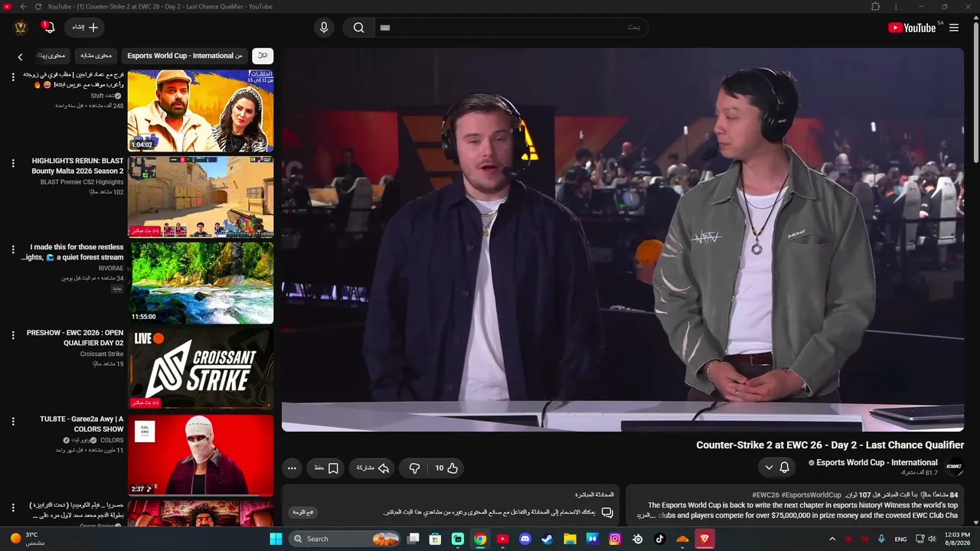Click the EWC channel avatar
This screenshot has width=980, height=551.
point(954,466)
